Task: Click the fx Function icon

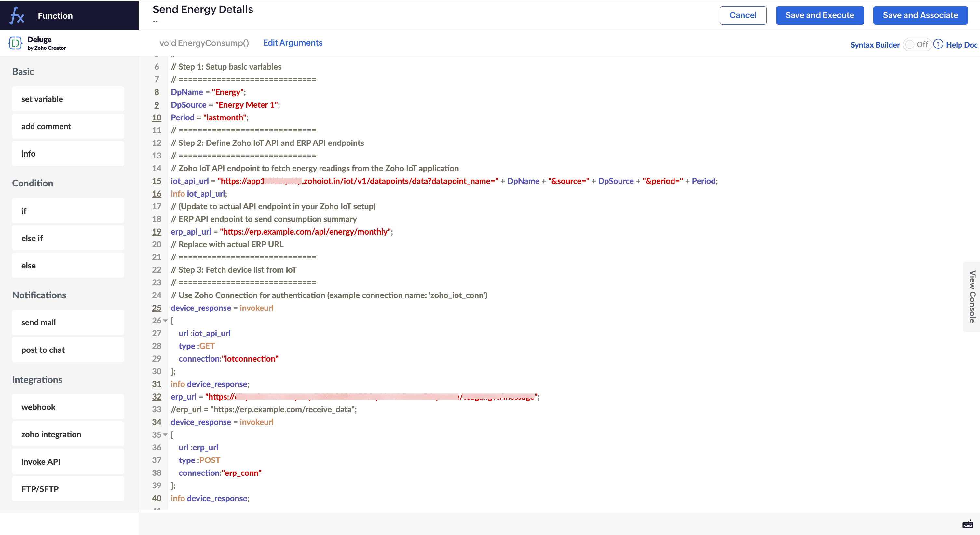Action: point(17,16)
